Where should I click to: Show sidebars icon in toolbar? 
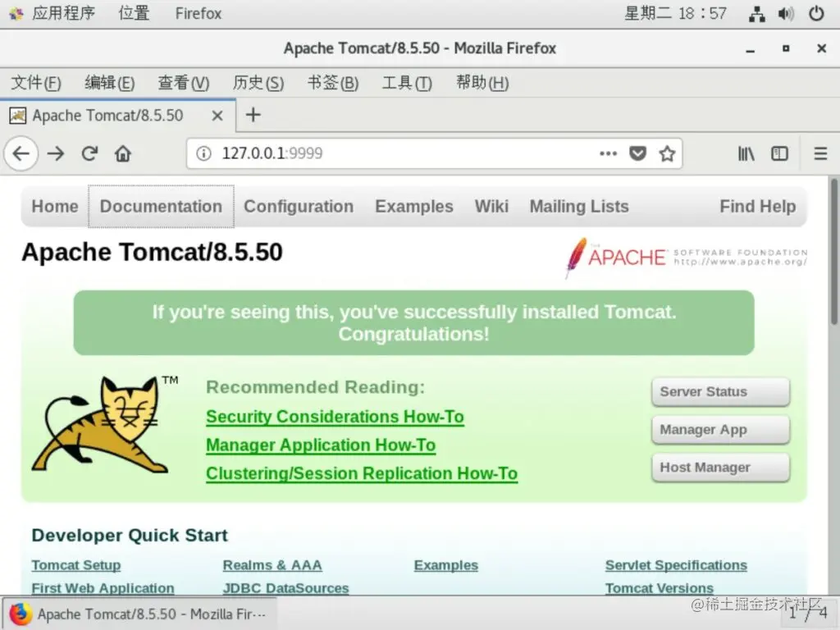click(779, 153)
